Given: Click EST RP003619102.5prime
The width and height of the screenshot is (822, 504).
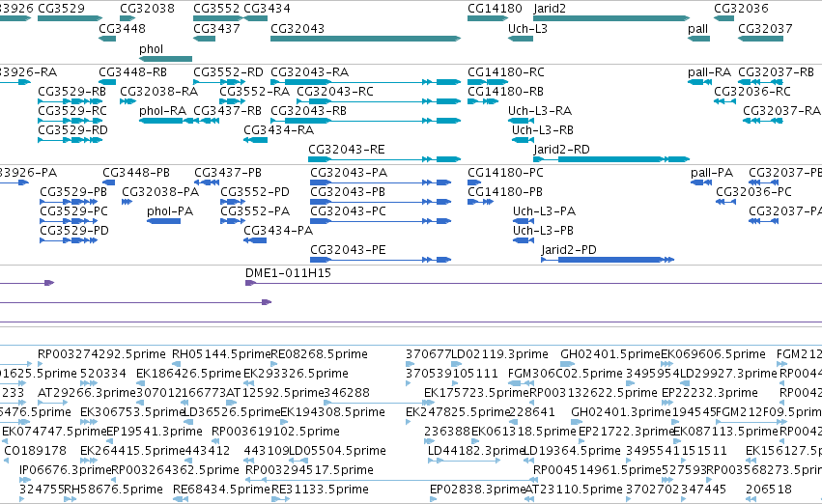Looking at the screenshot, I should click(275, 432).
